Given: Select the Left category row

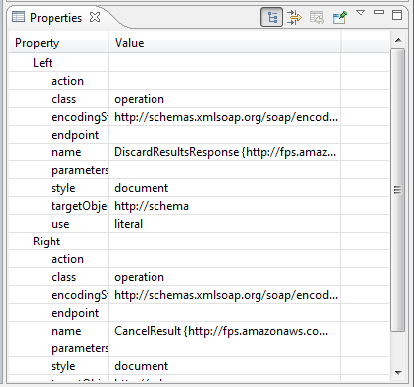Looking at the screenshot, I should pyautogui.click(x=198, y=63).
